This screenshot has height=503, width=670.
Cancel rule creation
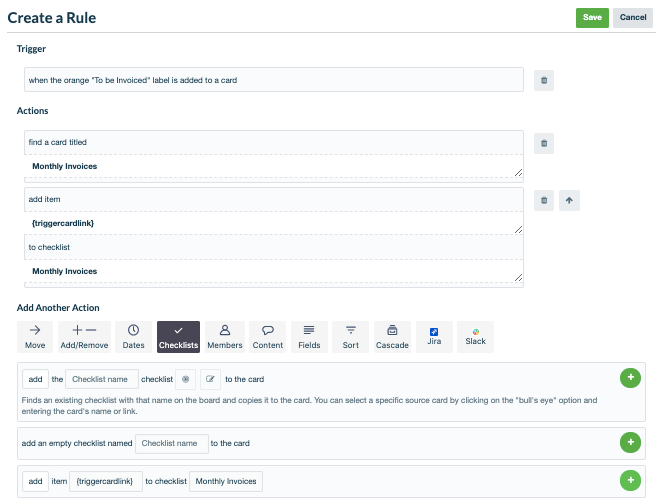pyautogui.click(x=633, y=17)
